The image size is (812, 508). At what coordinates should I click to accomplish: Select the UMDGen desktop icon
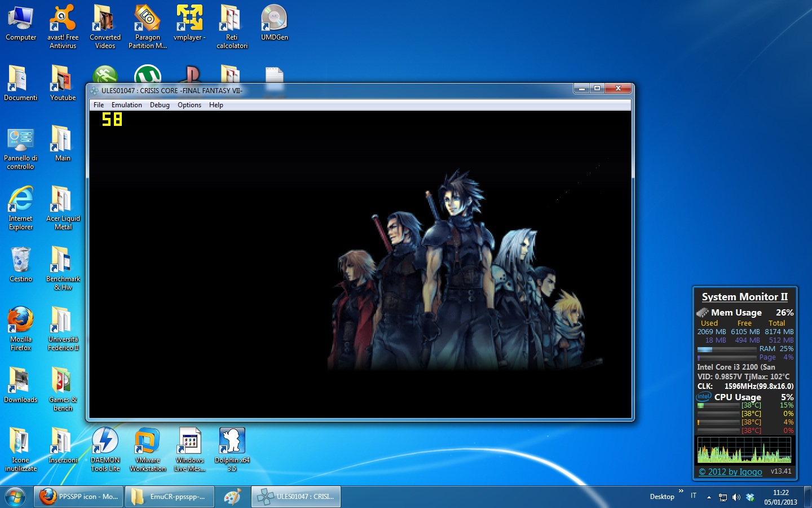(x=274, y=23)
